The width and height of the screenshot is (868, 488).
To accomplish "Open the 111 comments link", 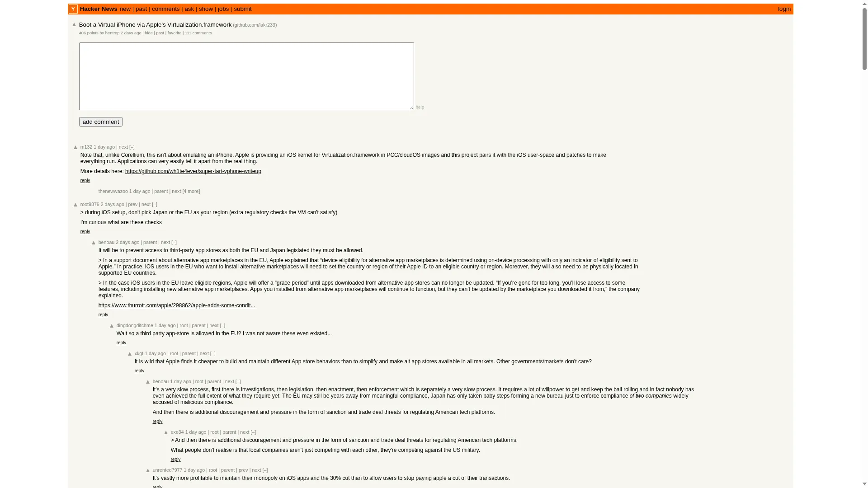I will pos(198,33).
